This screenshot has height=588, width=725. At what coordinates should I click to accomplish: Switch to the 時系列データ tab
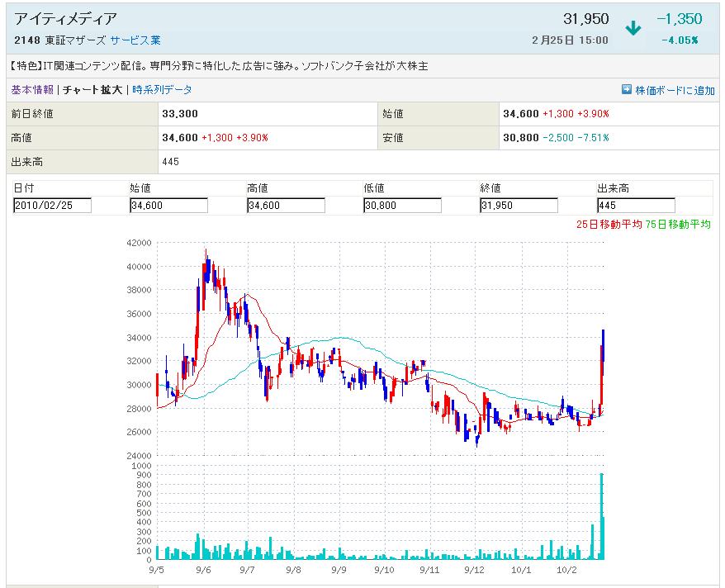pos(162,90)
